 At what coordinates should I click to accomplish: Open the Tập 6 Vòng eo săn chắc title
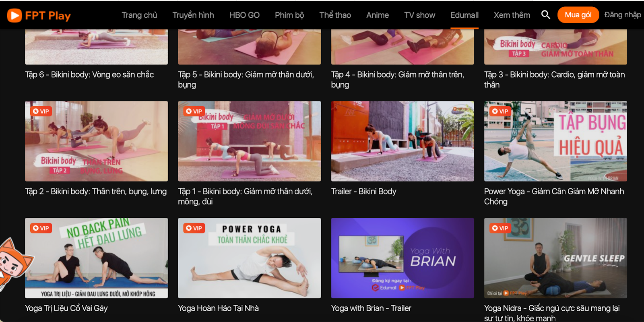[89, 74]
